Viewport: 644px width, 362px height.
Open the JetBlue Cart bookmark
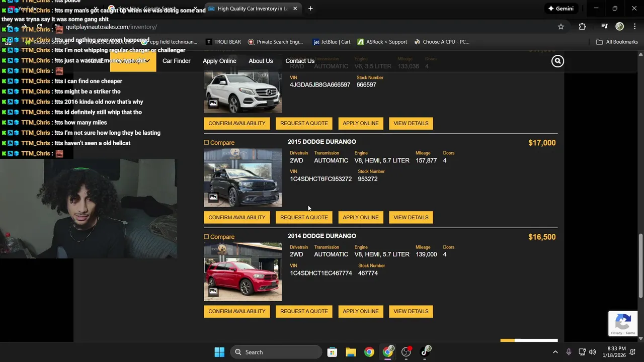tap(332, 42)
